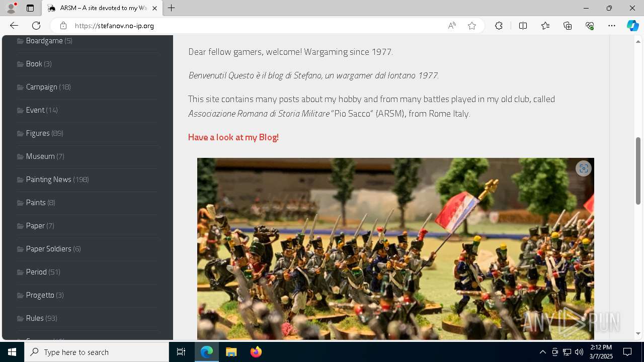The width and height of the screenshot is (644, 362).
Task: Open the notification center
Action: 627,352
